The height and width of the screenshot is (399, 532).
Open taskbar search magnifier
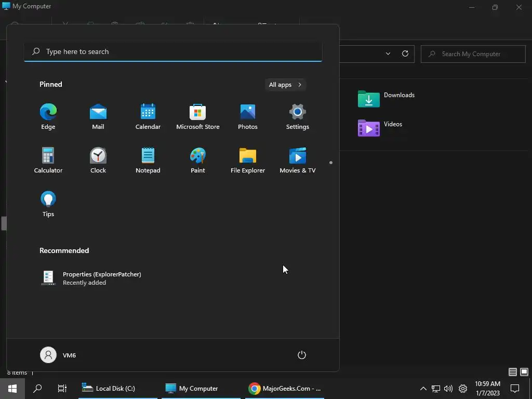click(x=37, y=389)
